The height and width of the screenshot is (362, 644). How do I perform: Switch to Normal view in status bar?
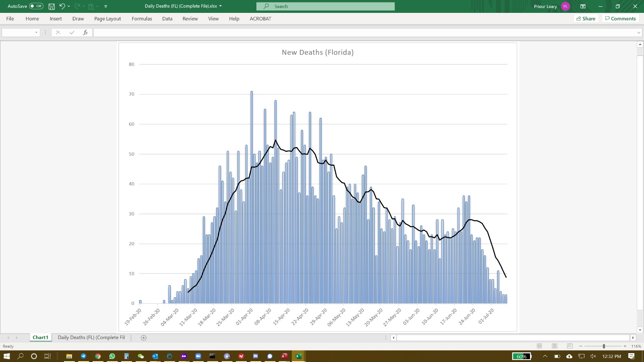pos(539,346)
